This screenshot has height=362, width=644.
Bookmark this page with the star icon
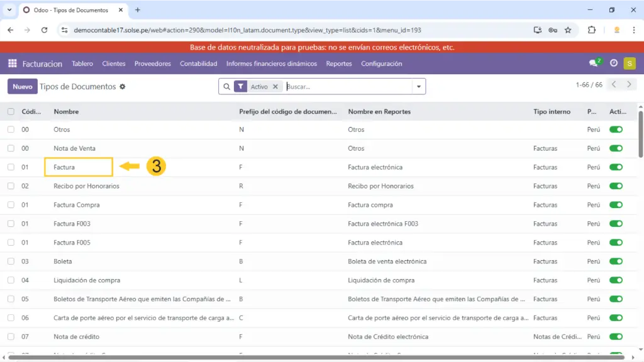[568, 30]
